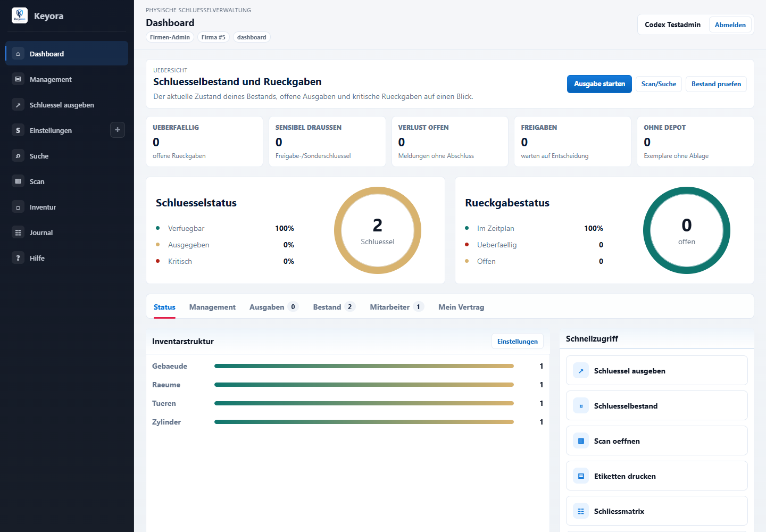The width and height of the screenshot is (766, 532).
Task: Open the Mein Vertrag tab
Action: 461,307
